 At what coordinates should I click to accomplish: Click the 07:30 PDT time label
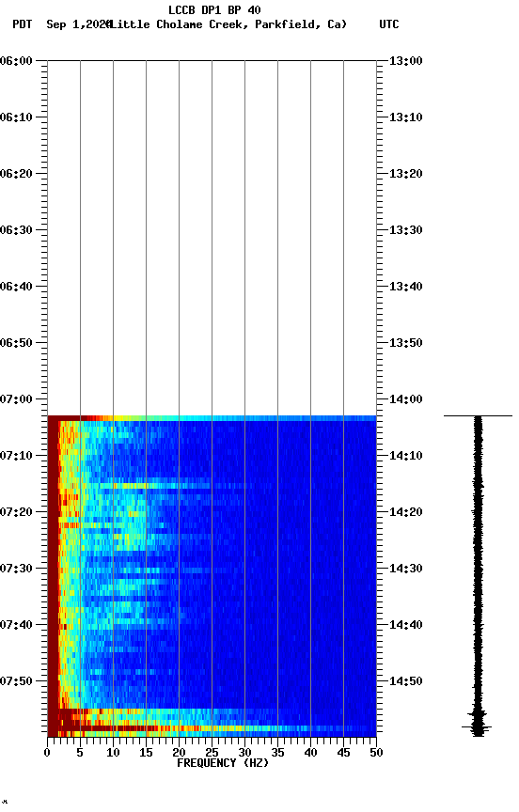click(16, 570)
